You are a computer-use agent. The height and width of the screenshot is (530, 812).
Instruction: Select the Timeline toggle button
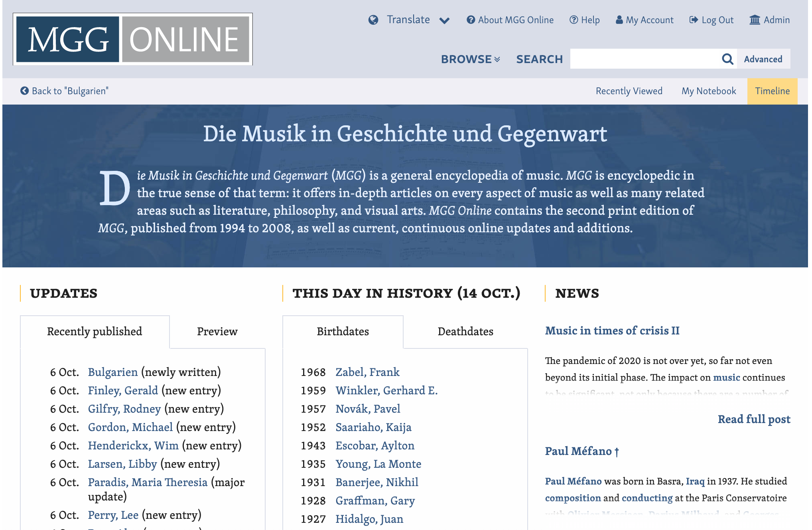tap(773, 91)
